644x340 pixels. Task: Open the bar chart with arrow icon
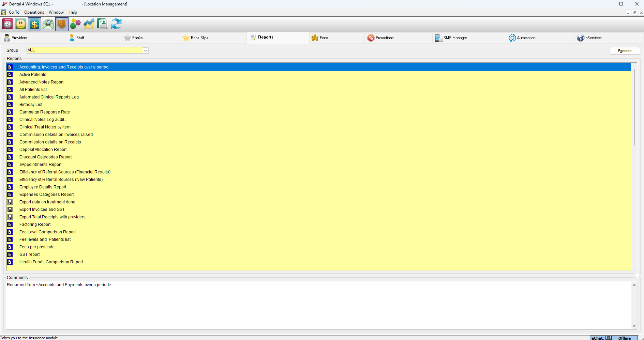click(x=89, y=24)
